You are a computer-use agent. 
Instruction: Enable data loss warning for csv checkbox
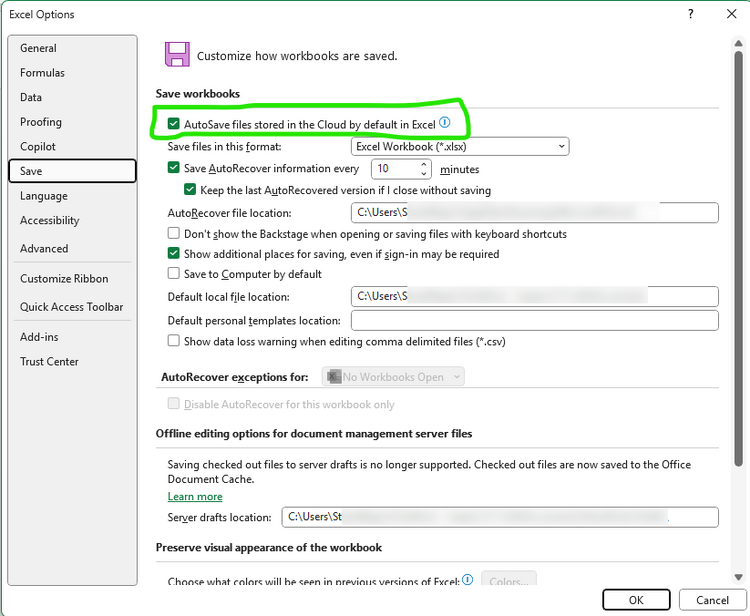[x=173, y=341]
